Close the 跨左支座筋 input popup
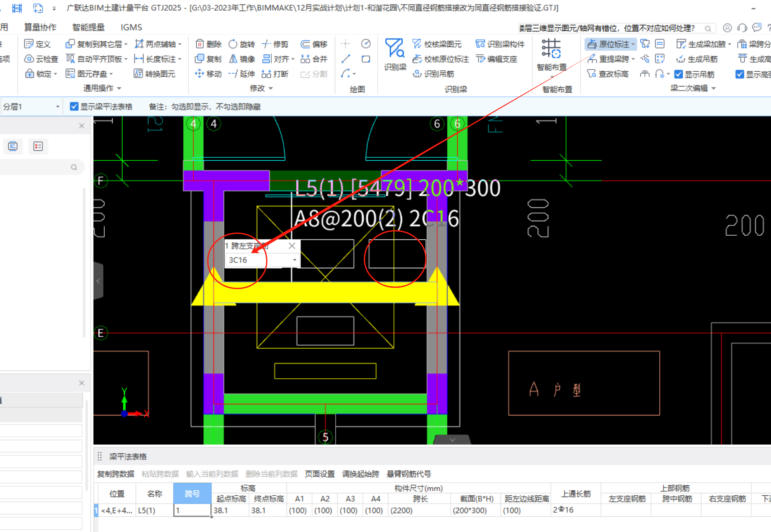The image size is (771, 532). (x=292, y=246)
